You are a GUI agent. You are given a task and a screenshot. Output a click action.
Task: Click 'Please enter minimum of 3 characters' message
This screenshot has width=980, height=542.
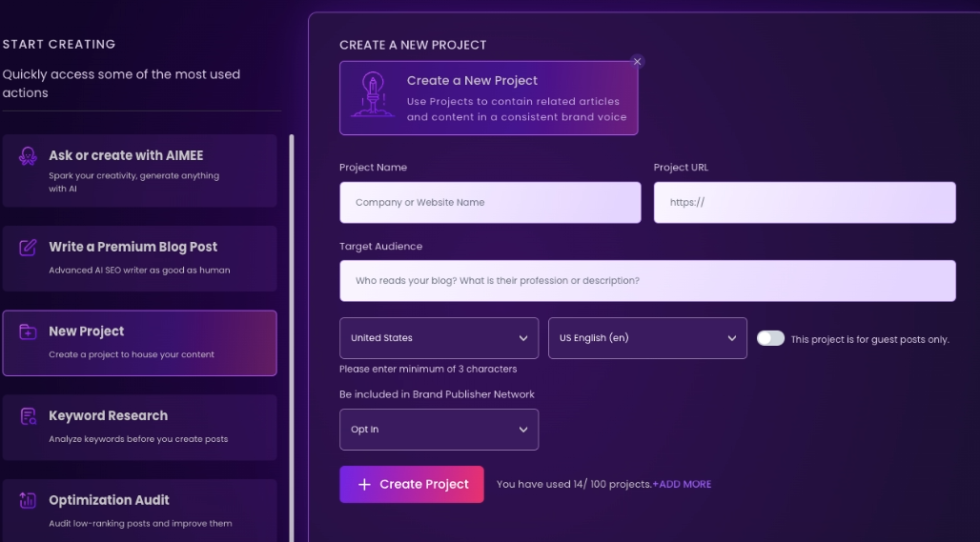[428, 369]
